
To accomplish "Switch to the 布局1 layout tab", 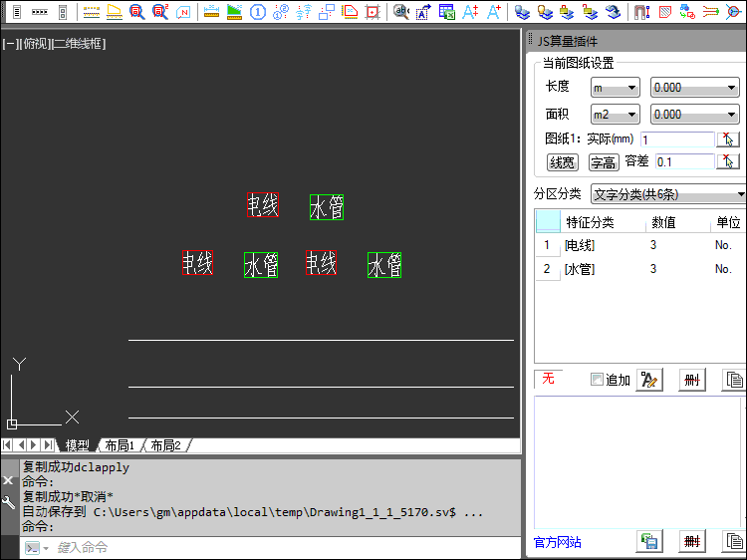I will pos(119,445).
